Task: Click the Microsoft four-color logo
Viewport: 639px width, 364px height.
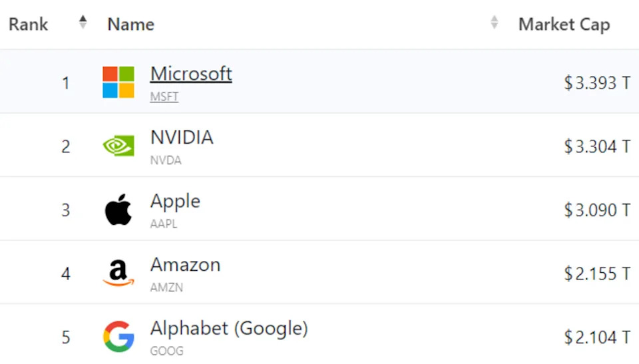Action: click(118, 83)
